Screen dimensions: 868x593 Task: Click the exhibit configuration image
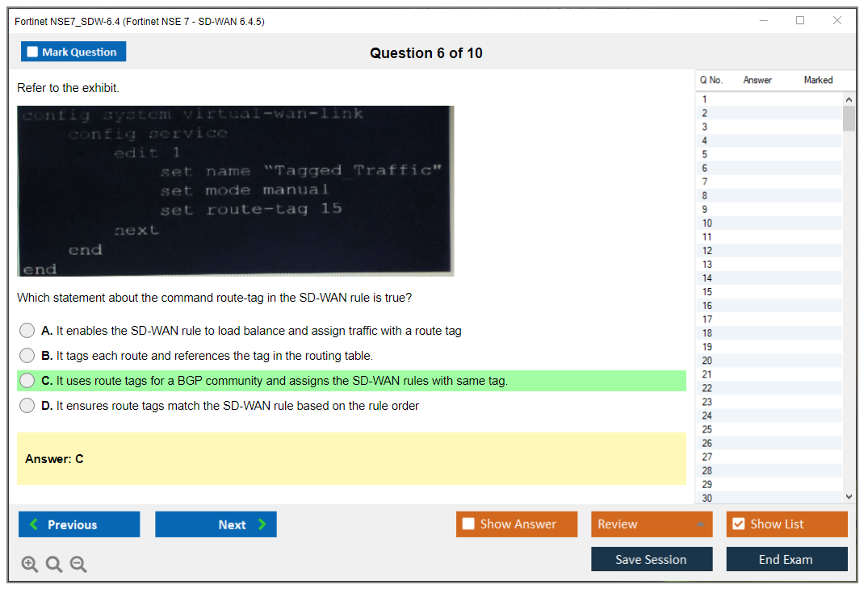(x=235, y=191)
